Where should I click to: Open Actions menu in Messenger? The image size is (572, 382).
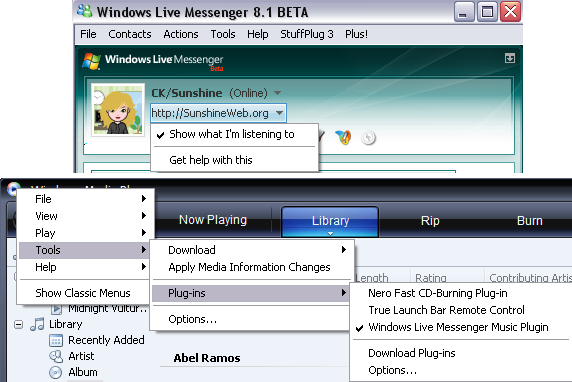[181, 34]
